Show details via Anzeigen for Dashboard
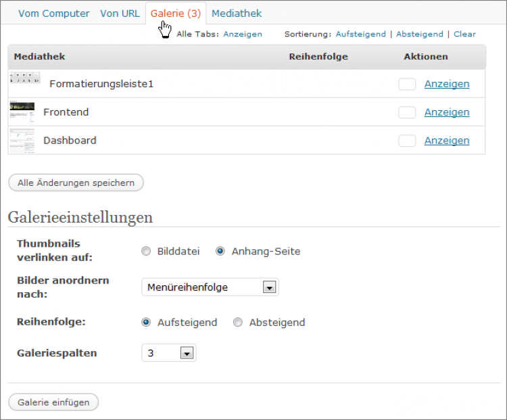This screenshot has height=420, width=507. tap(446, 141)
